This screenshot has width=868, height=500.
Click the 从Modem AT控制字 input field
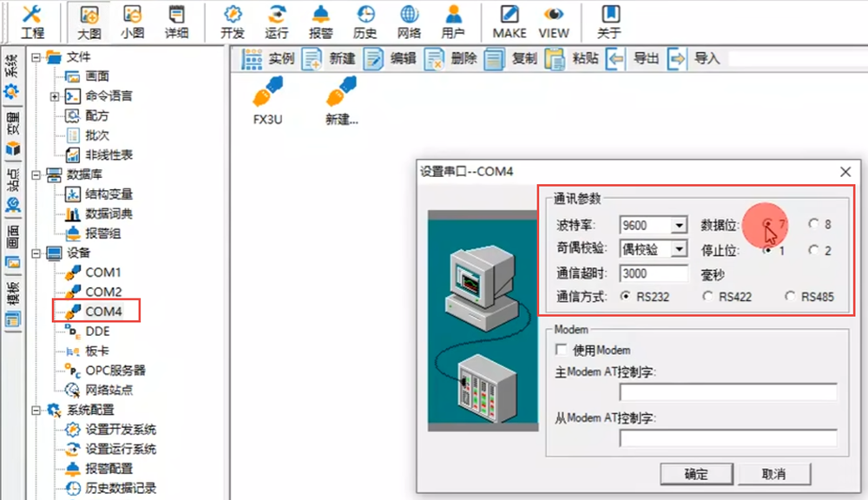point(728,438)
